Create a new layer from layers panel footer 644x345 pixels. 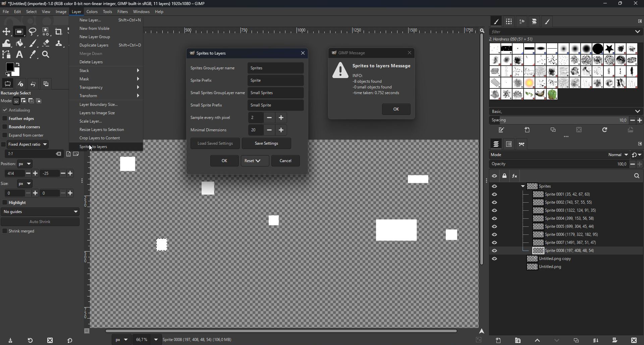point(499,341)
